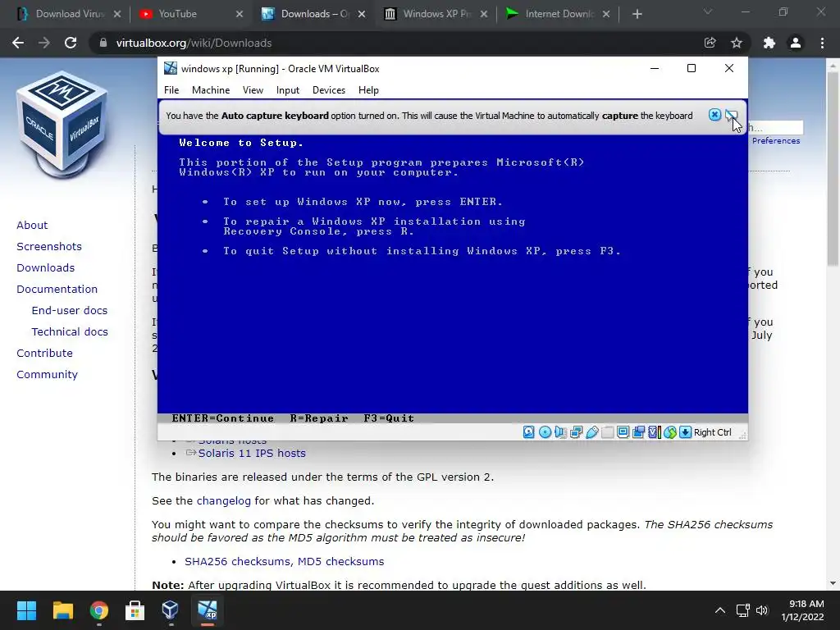The width and height of the screenshot is (840, 630).
Task: Open the Technical docs link
Action: pos(70,332)
